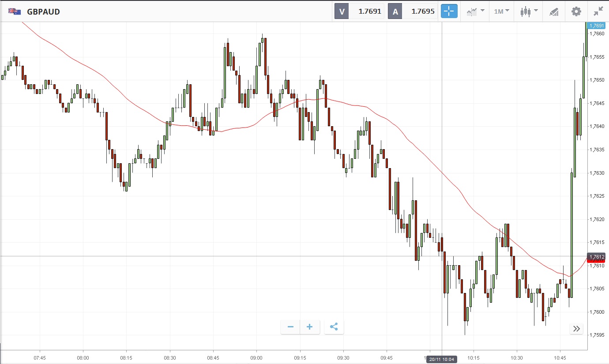Click the 08:30 time axis label

pos(170,358)
